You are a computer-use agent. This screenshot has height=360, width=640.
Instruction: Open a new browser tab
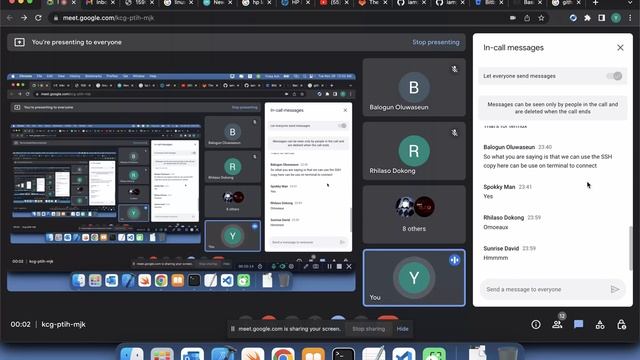point(596,2)
